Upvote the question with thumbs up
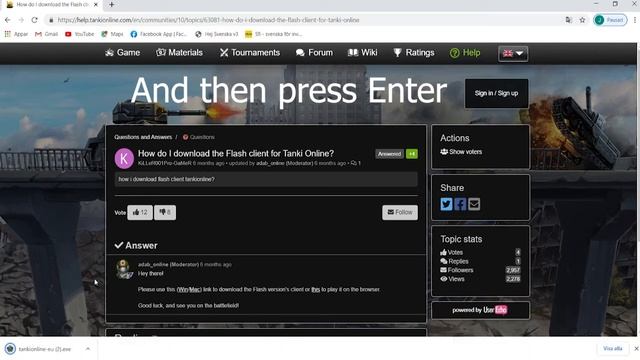640x360 pixels. tap(140, 212)
